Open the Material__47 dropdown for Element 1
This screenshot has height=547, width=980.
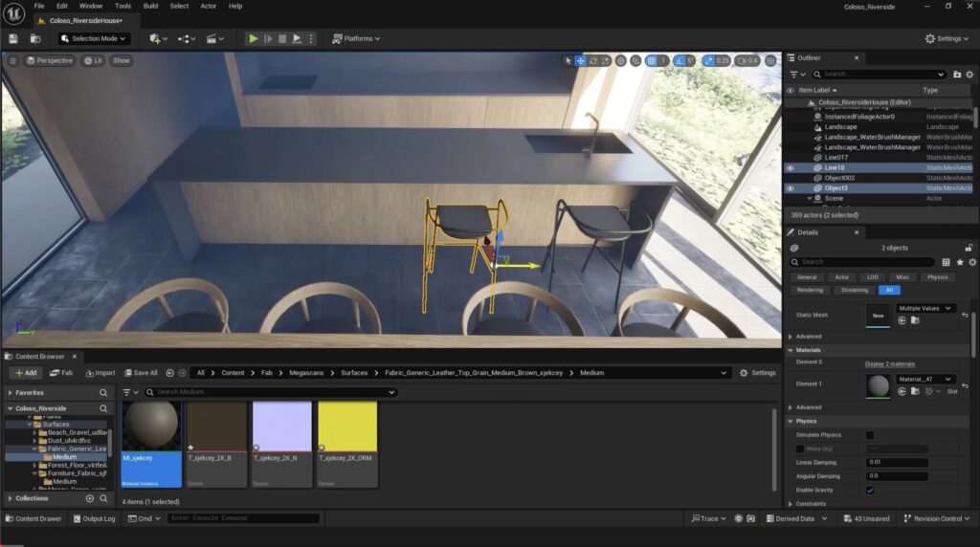924,379
